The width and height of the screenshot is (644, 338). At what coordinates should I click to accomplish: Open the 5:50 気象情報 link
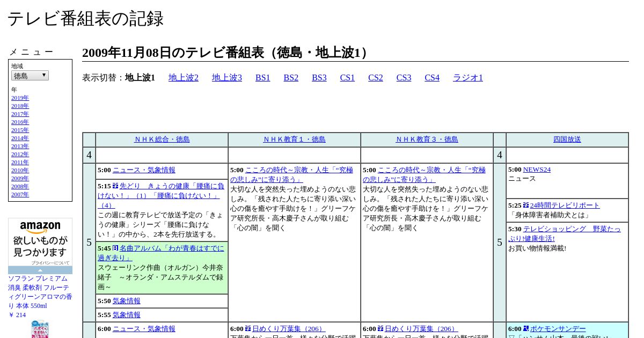point(127,301)
